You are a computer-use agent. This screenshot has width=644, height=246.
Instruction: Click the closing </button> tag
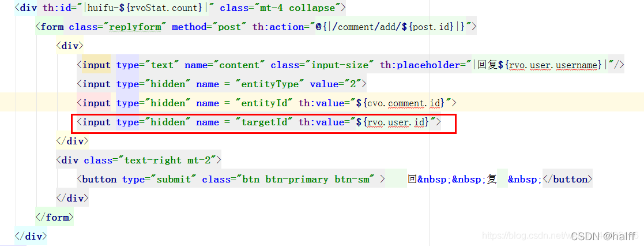tap(567, 180)
